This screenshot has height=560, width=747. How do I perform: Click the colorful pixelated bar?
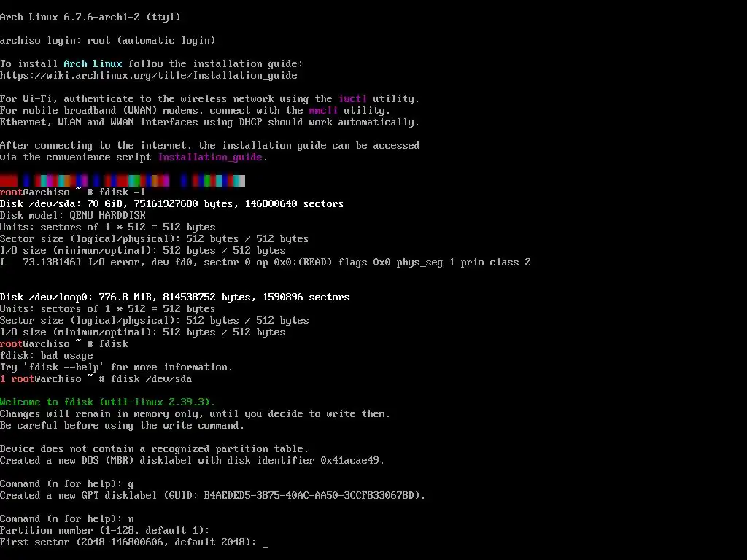point(123,181)
